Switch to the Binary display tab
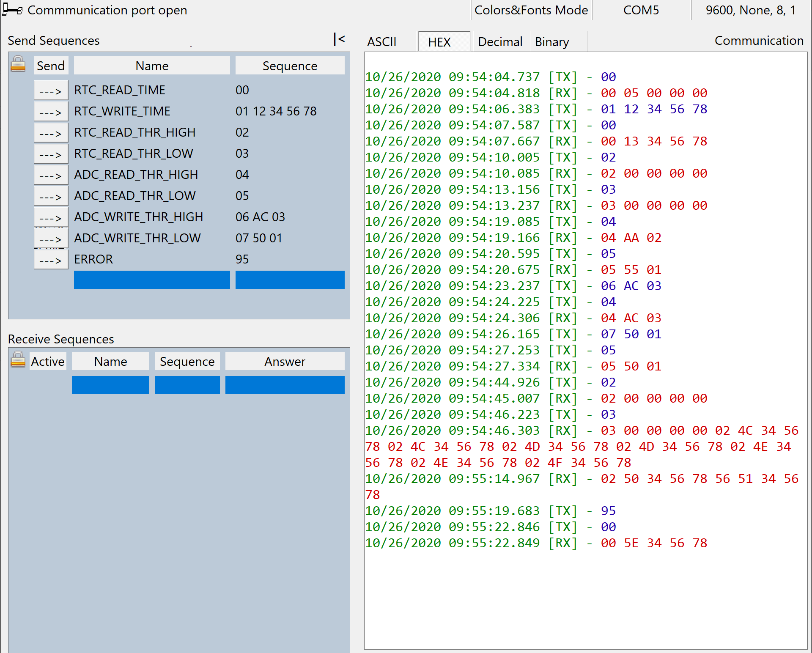Viewport: 812px width, 653px height. tap(551, 41)
